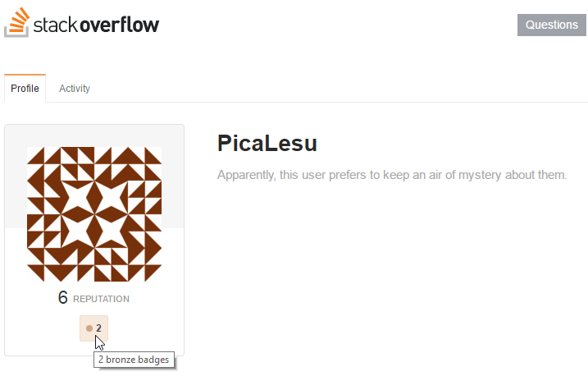
Task: Click the reputation number 6
Action: 62,297
